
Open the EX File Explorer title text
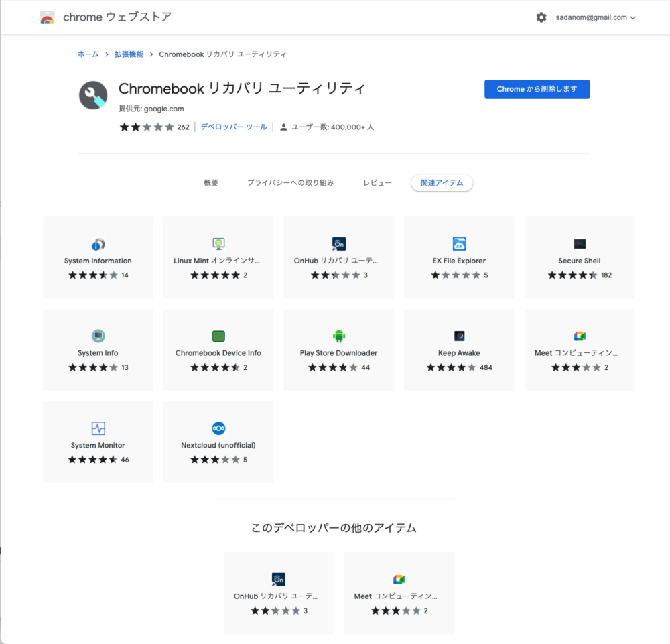click(x=459, y=261)
